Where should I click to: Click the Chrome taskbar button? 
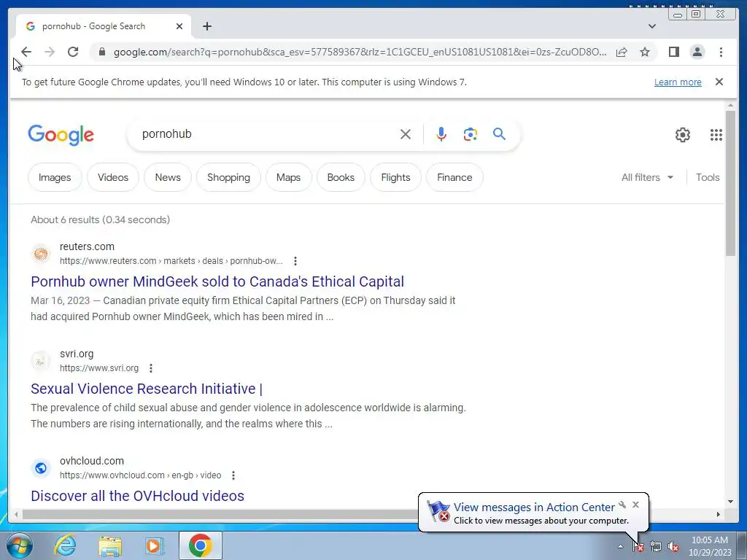click(x=201, y=545)
